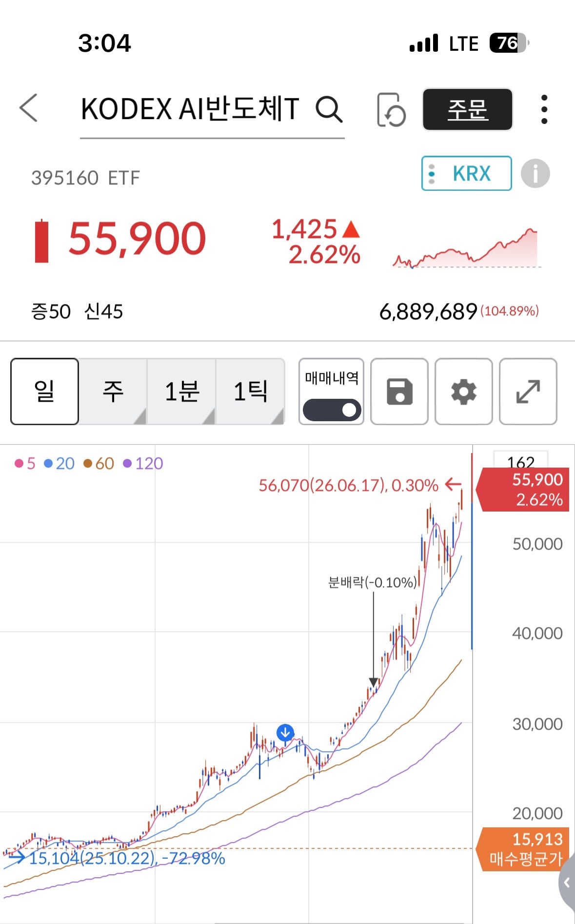Tap the 20,000 axis label

[x=537, y=813]
